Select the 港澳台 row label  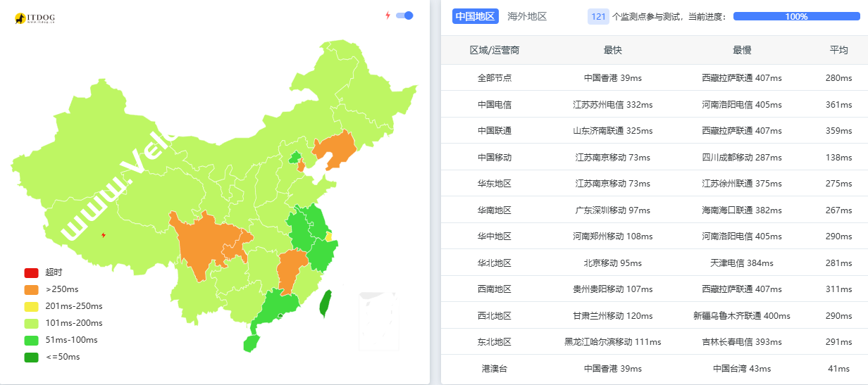495,368
